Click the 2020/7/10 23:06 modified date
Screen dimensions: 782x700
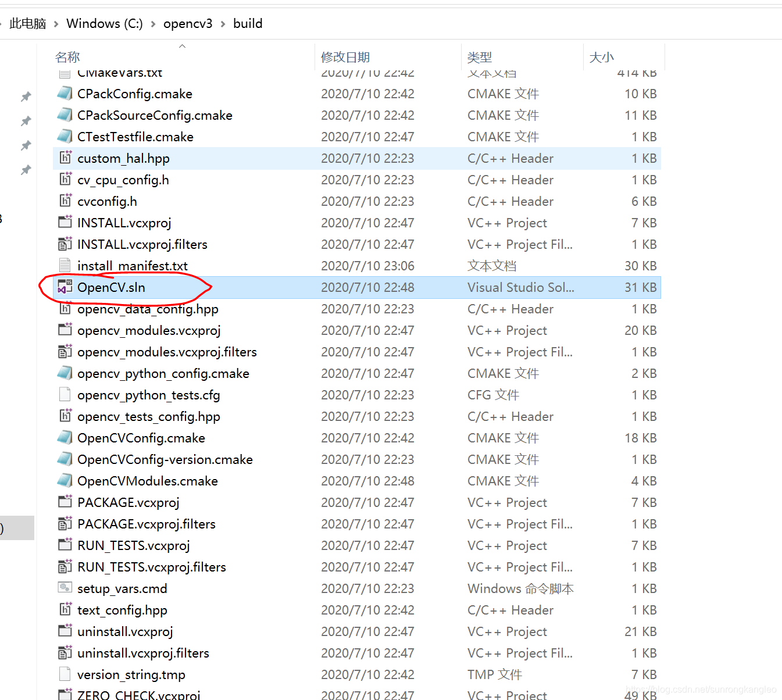pyautogui.click(x=367, y=266)
